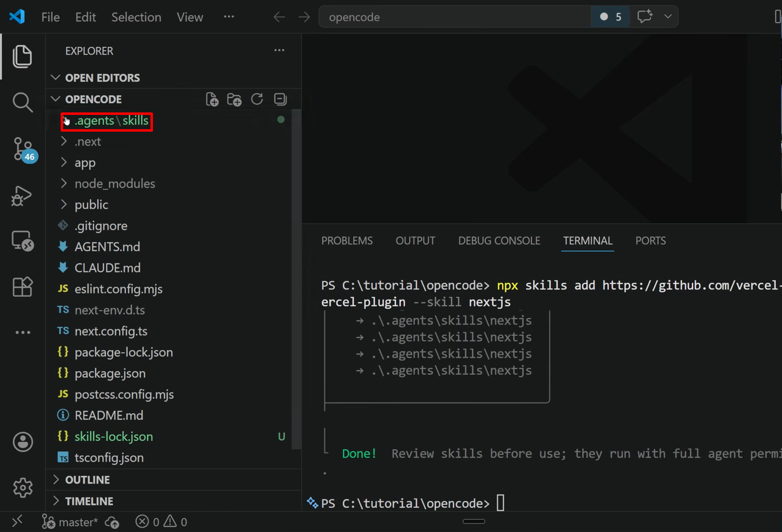This screenshot has width=782, height=532.
Task: Switch to the Ports panel tab
Action: 650,241
